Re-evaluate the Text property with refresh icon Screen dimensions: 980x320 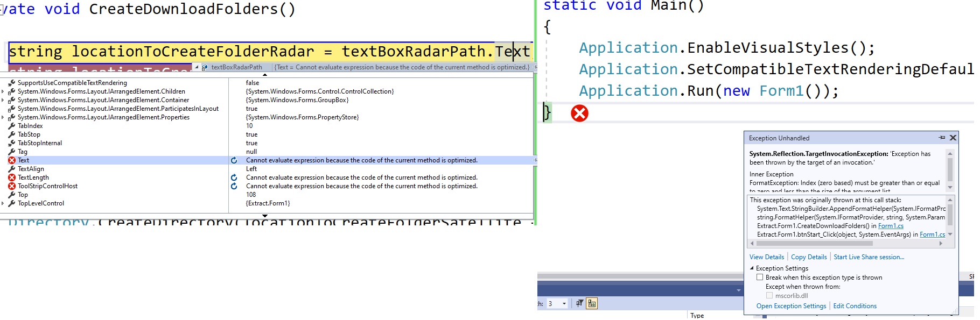[x=234, y=160]
